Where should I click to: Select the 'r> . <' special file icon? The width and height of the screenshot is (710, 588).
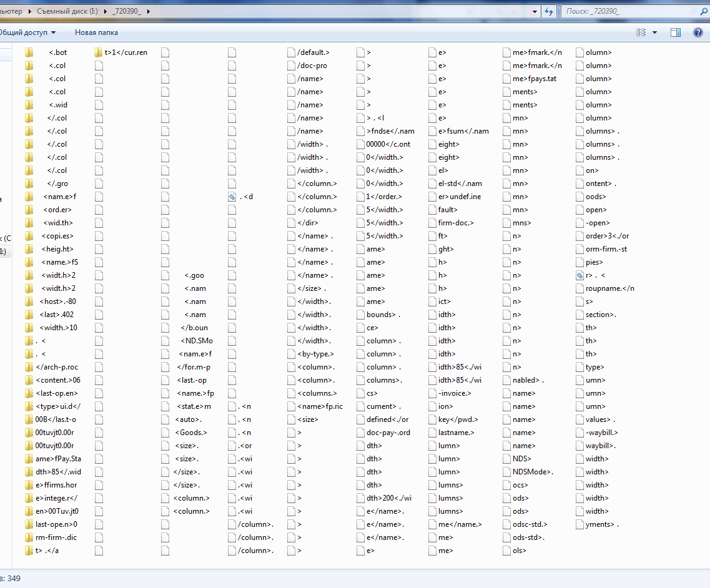pos(579,275)
